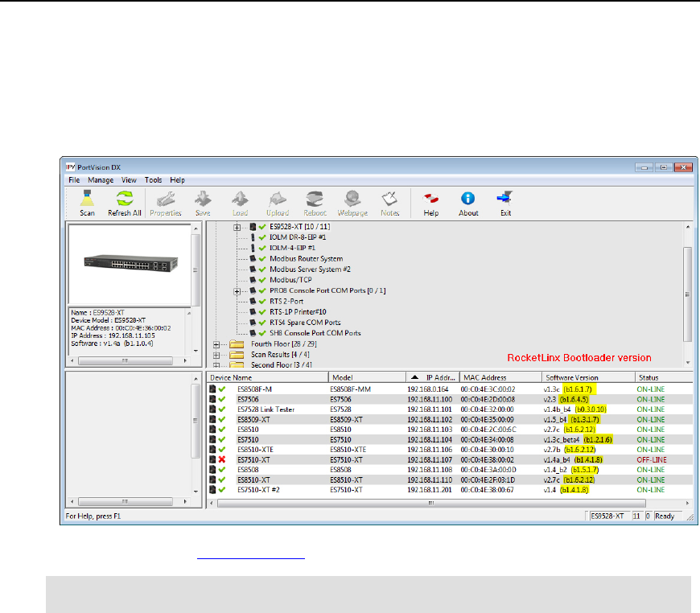Sort by the IP Addr... column header

tap(433, 377)
